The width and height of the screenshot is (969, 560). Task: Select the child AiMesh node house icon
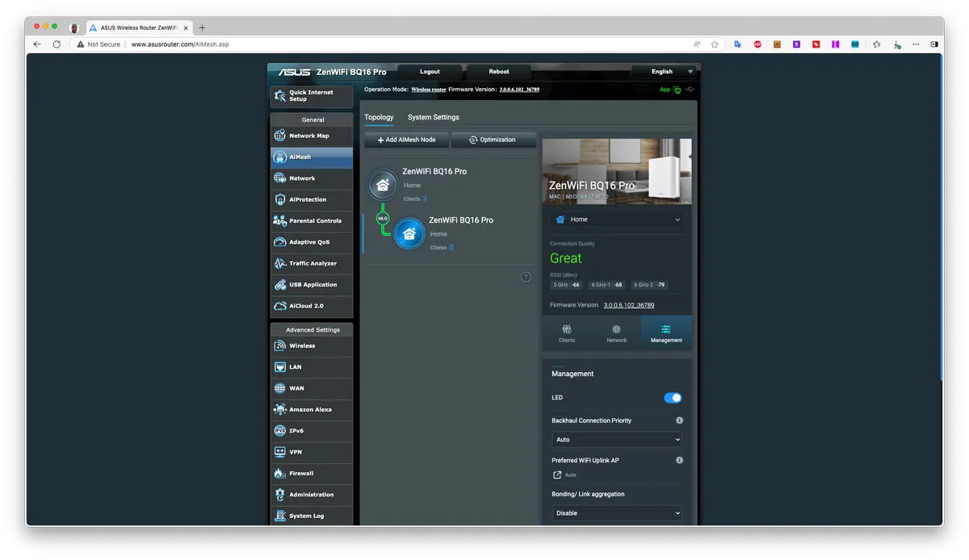tap(409, 234)
